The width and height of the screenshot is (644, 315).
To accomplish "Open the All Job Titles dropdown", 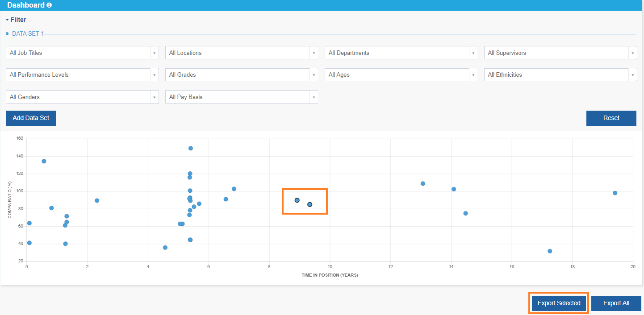I will [x=155, y=52].
